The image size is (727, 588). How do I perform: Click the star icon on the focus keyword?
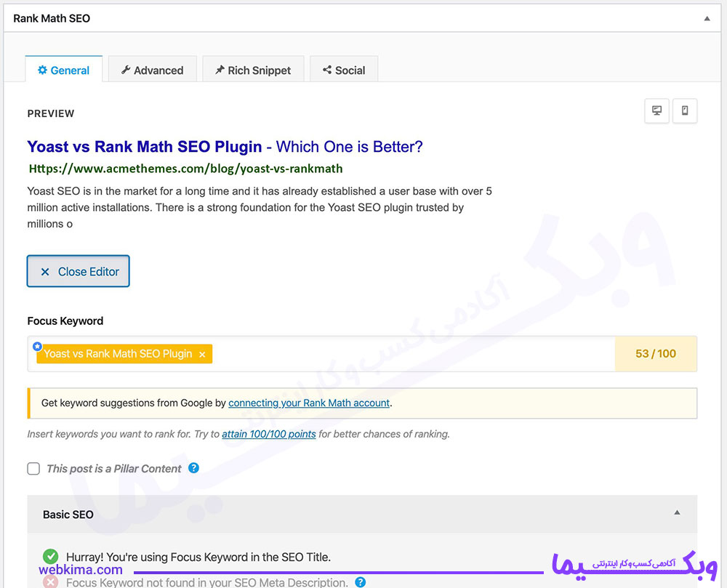point(38,346)
